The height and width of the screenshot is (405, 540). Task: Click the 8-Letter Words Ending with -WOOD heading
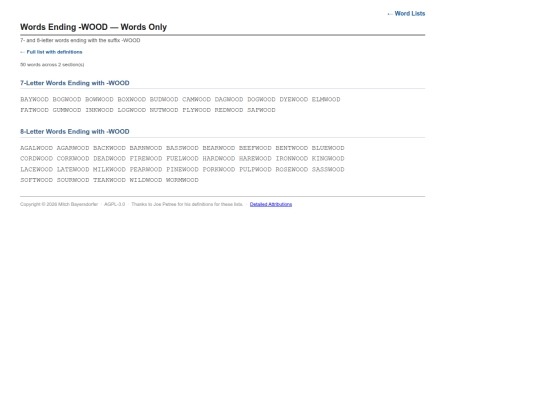point(75,132)
